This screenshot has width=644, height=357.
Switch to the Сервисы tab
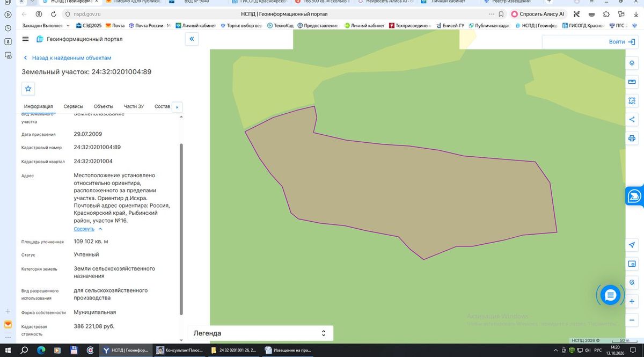[x=73, y=106]
